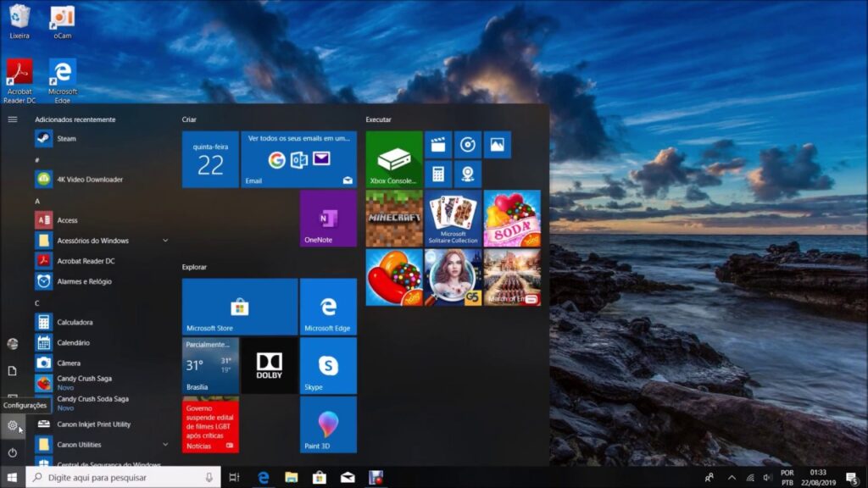Open Mail from the taskbar
868x488 pixels.
coord(348,477)
